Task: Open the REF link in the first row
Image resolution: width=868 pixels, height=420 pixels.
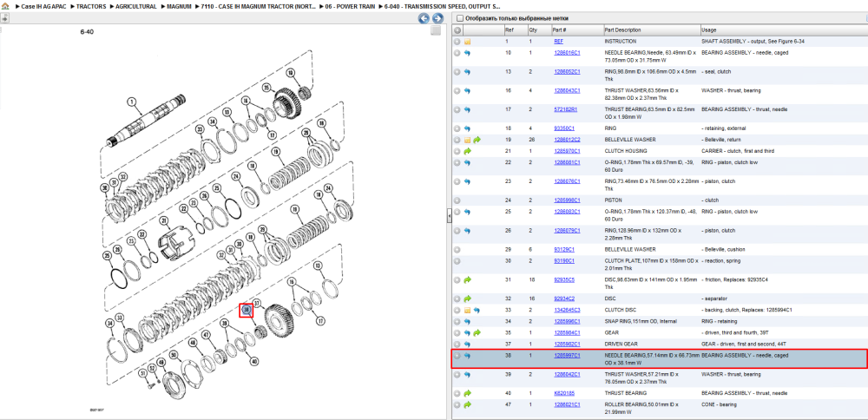Action: [558, 42]
